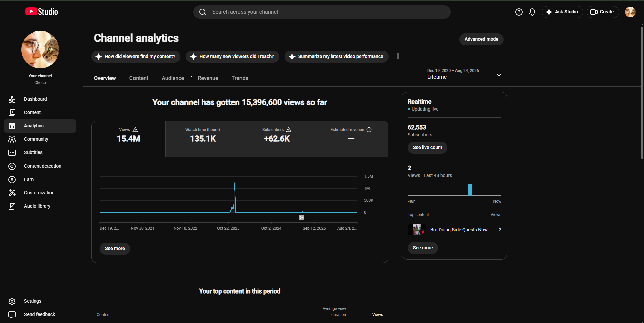Select the Watch time (hours) metric card

(203, 139)
